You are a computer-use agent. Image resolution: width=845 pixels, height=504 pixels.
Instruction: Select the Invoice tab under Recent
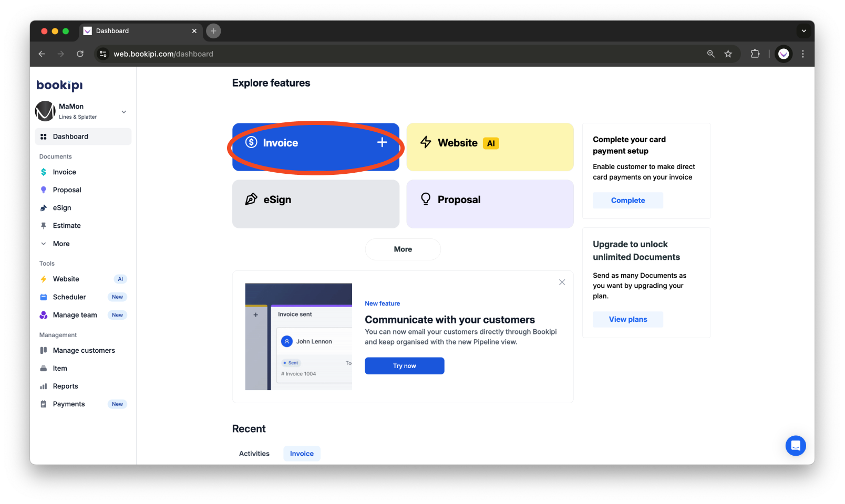(x=301, y=453)
